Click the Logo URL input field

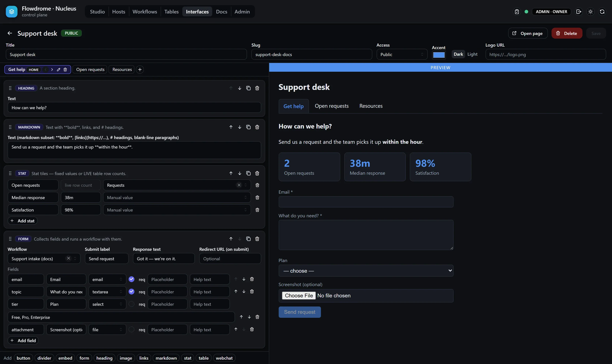tap(546, 54)
